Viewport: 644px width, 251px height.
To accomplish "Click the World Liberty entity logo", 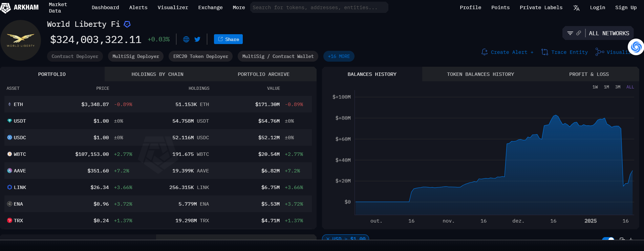I will point(21,40).
